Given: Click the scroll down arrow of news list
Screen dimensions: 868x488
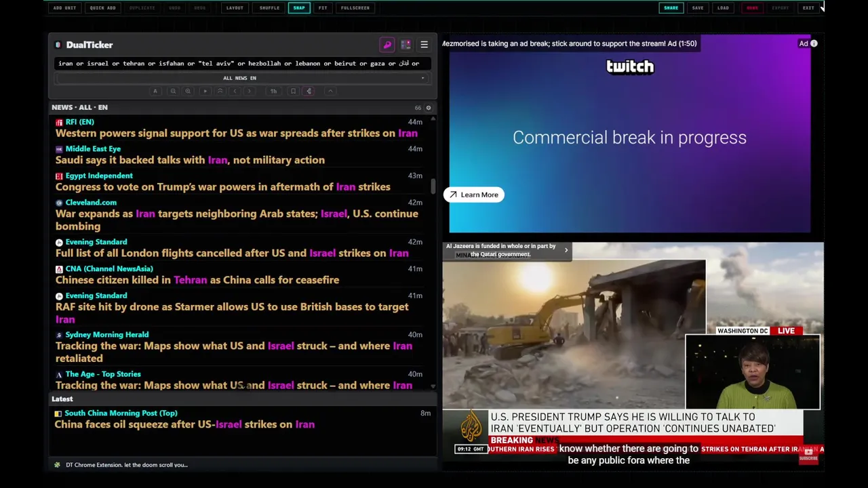Looking at the screenshot, I should pyautogui.click(x=433, y=386).
